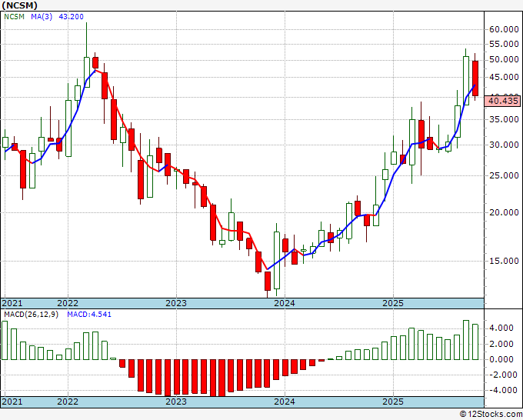Click the 50.000 price axis label
This screenshot has width=523, height=420.
pyautogui.click(x=504, y=59)
